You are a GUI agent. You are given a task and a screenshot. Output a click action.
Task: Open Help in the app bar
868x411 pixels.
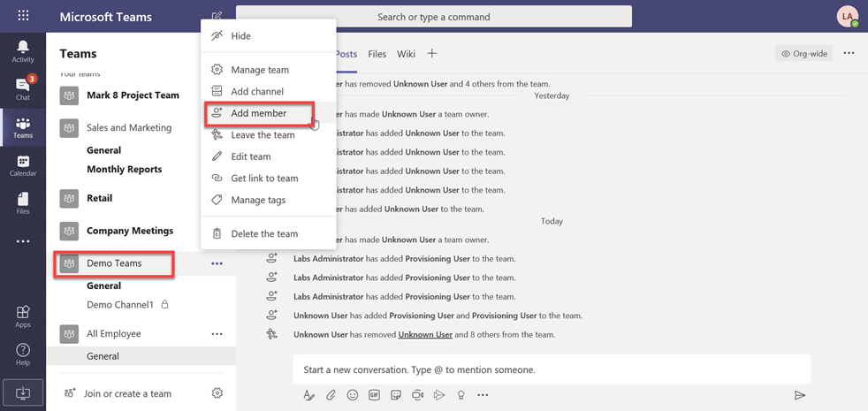23,354
